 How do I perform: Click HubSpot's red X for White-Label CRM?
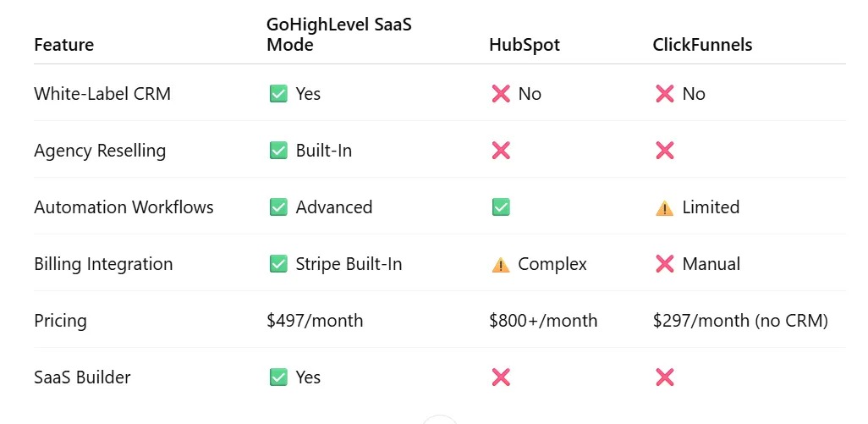point(500,94)
